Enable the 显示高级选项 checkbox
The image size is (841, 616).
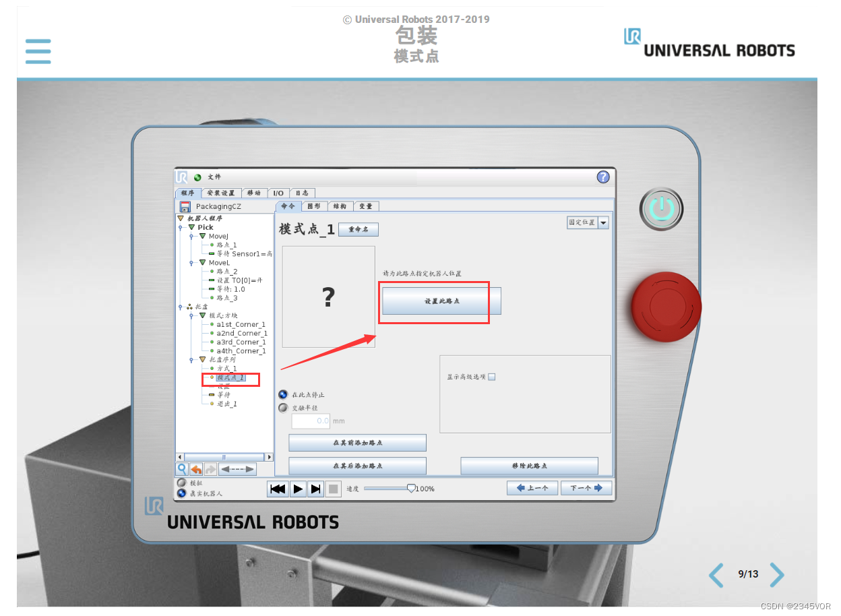click(491, 377)
